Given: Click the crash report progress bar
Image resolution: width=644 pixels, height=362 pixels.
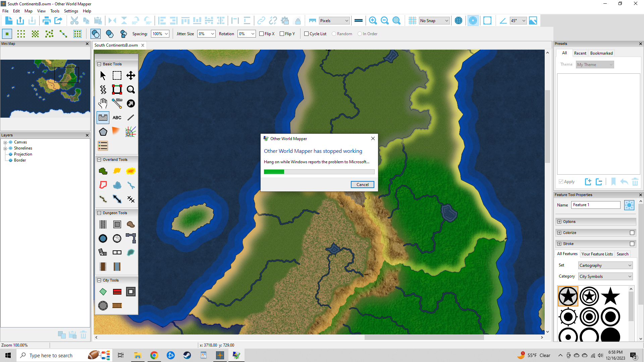Looking at the screenshot, I should [x=319, y=172].
